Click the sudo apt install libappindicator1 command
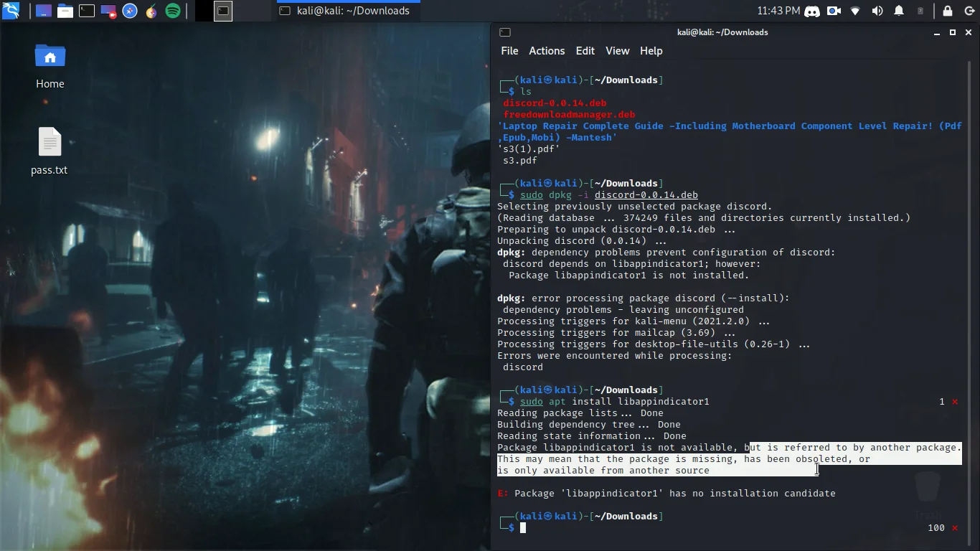Screen dimensions: 980x551 click(615, 402)
